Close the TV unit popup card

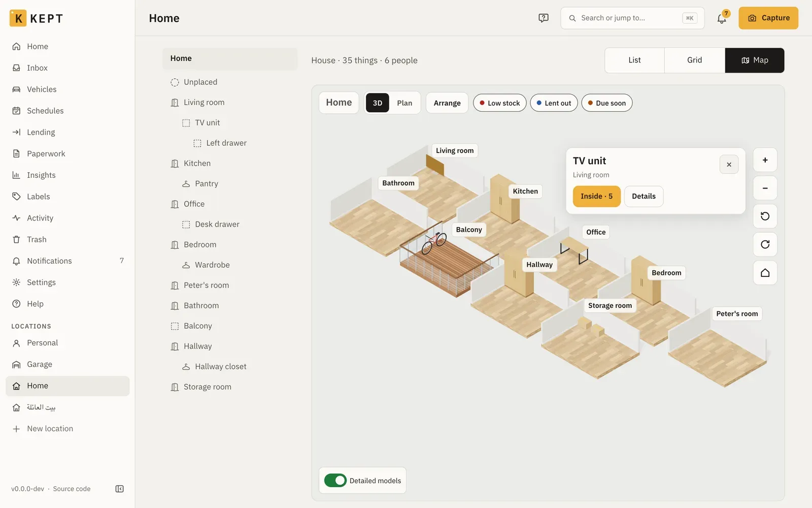[729, 165]
